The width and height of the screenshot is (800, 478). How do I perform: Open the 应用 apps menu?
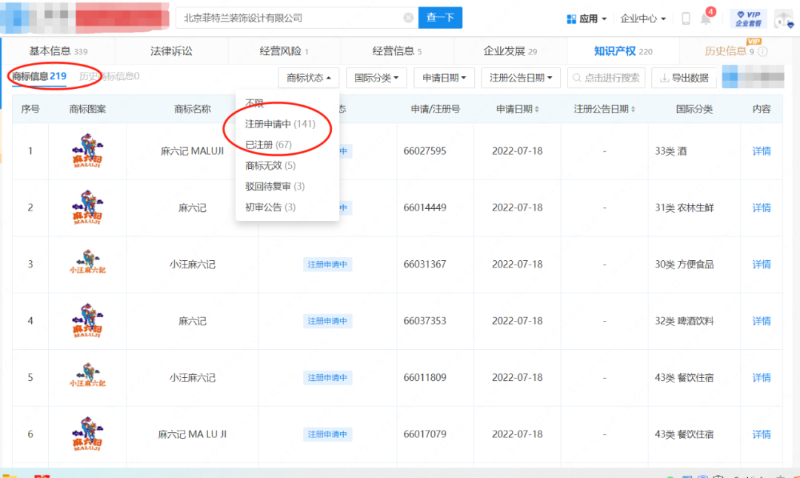pos(587,19)
